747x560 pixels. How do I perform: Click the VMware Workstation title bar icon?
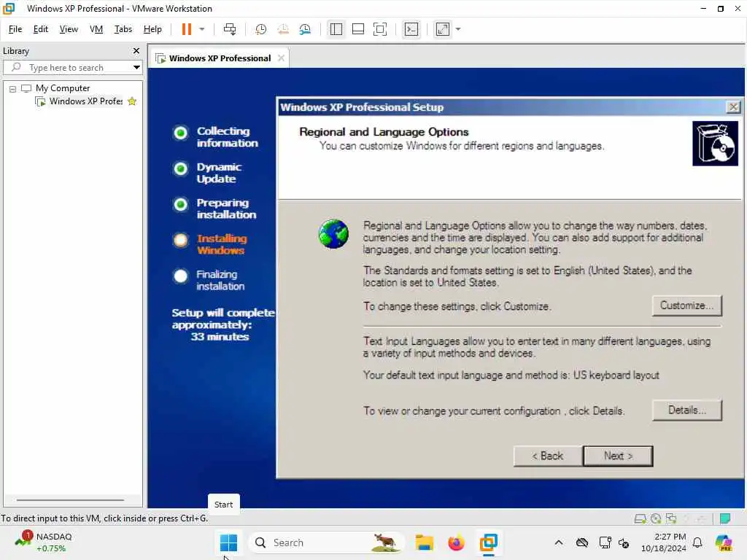click(9, 8)
